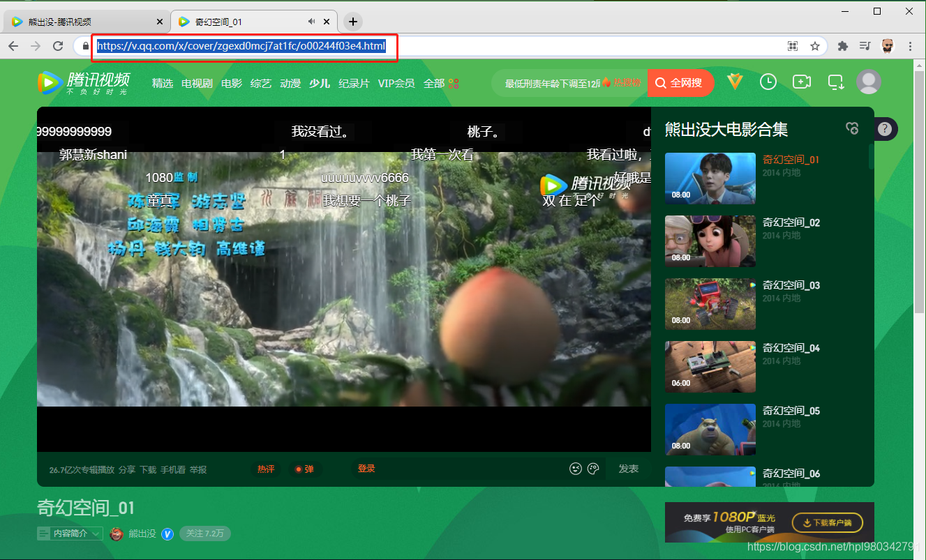View site security lock info
The height and width of the screenshot is (560, 926).
[86, 46]
